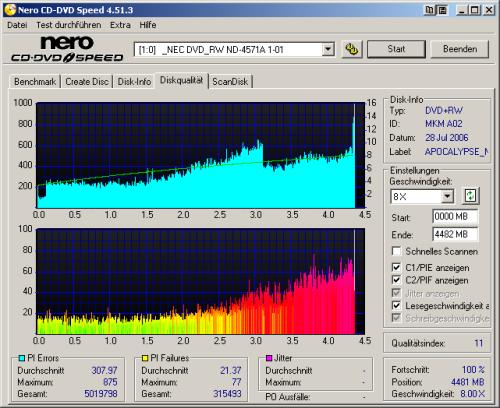Open the Test durchführen menu
500x408 pixels.
point(69,25)
